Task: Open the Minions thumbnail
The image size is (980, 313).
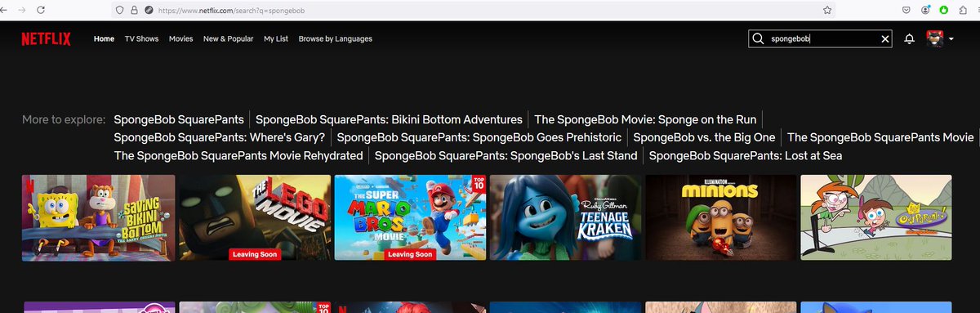Action: 721,217
